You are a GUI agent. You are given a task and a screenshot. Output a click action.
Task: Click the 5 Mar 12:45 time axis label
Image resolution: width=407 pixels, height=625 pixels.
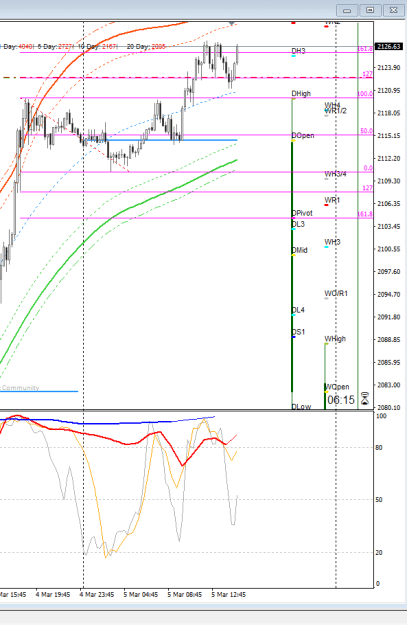click(x=228, y=594)
